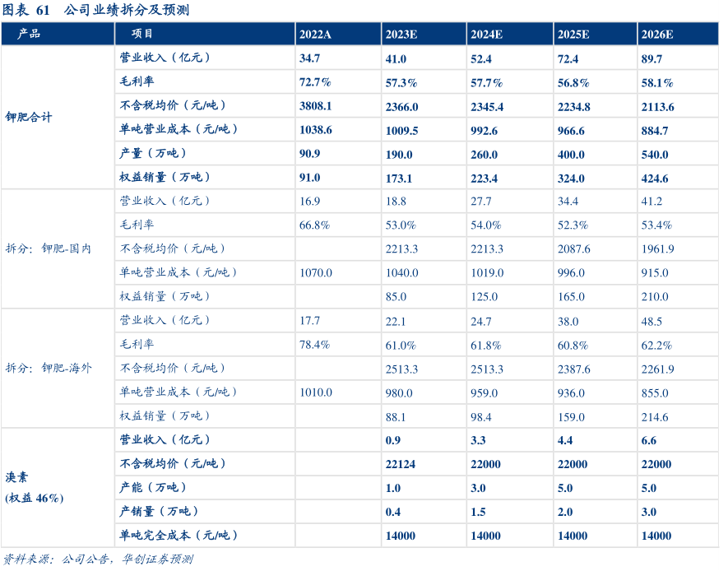728x585 pixels.
Task: Select the 89.7 revenue cell
Action: [x=651, y=58]
